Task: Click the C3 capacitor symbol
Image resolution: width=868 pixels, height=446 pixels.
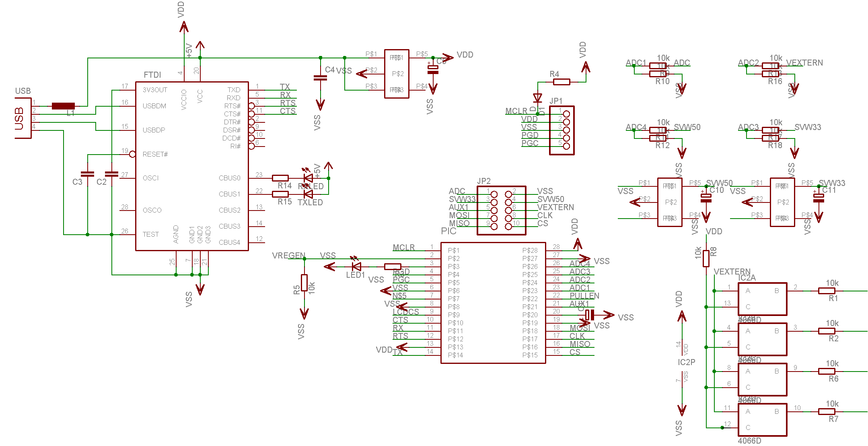Action: click(87, 174)
